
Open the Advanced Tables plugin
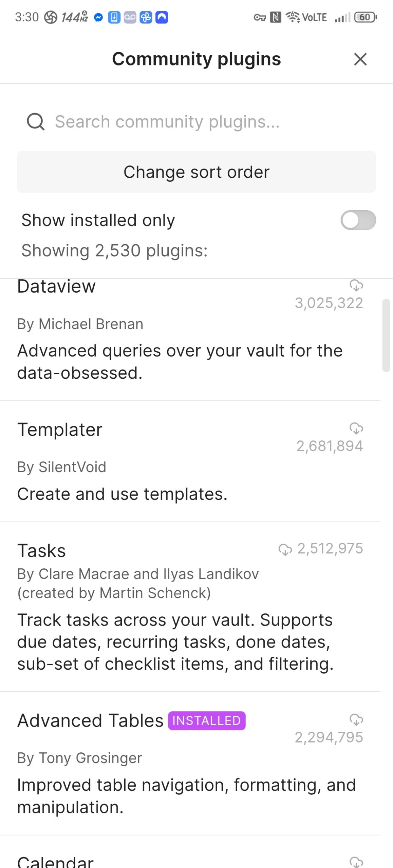pos(90,721)
